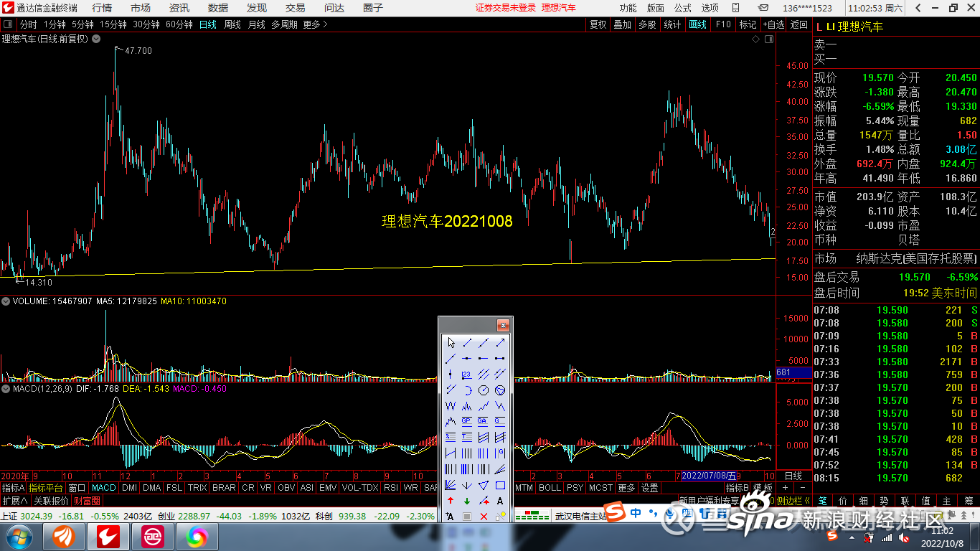Select the circle drawing tool
Screen dimensions: 980x551
coord(484,390)
